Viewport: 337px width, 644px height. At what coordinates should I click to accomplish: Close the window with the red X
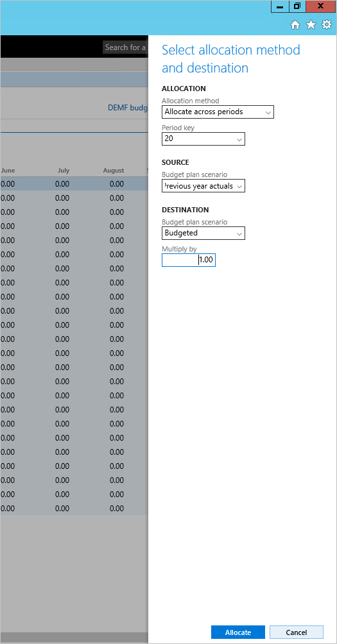tap(320, 6)
